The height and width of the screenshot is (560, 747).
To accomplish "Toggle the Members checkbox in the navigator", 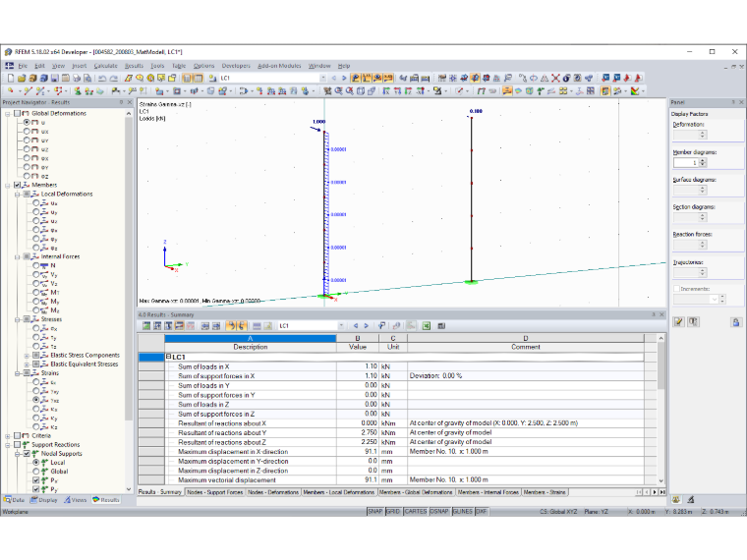I will pyautogui.click(x=17, y=185).
